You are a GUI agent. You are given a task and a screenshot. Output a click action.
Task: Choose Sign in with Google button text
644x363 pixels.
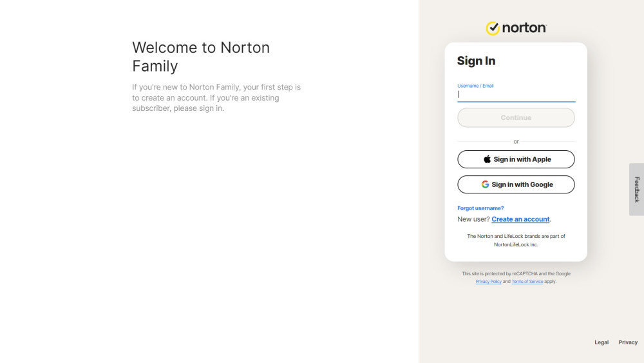[522, 184]
